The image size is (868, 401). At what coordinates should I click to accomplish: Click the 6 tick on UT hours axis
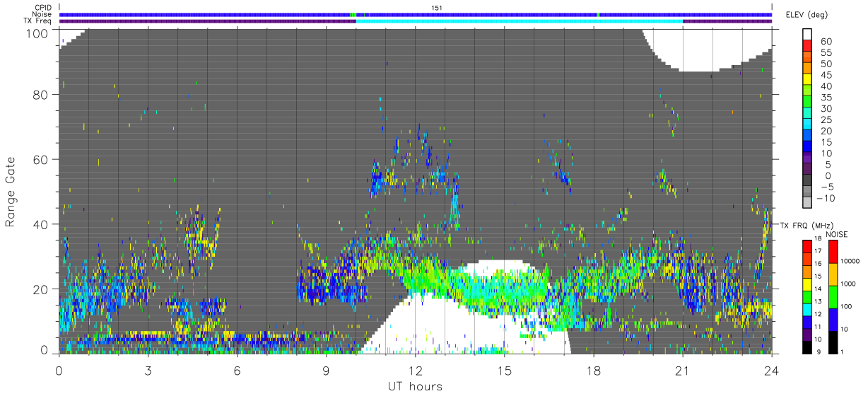click(237, 371)
